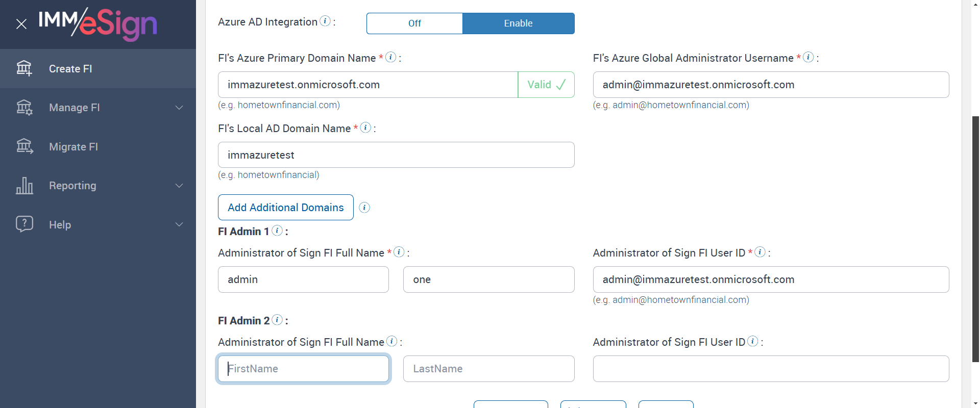The height and width of the screenshot is (408, 980).
Task: Expand the Help menu chevron
Action: pyautogui.click(x=179, y=224)
